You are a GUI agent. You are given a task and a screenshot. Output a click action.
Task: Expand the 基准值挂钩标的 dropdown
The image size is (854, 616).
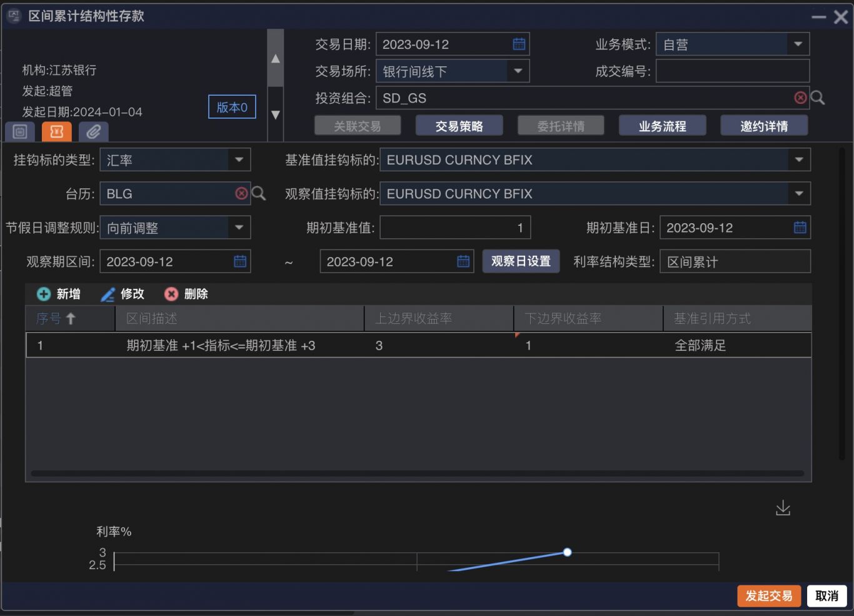(799, 159)
